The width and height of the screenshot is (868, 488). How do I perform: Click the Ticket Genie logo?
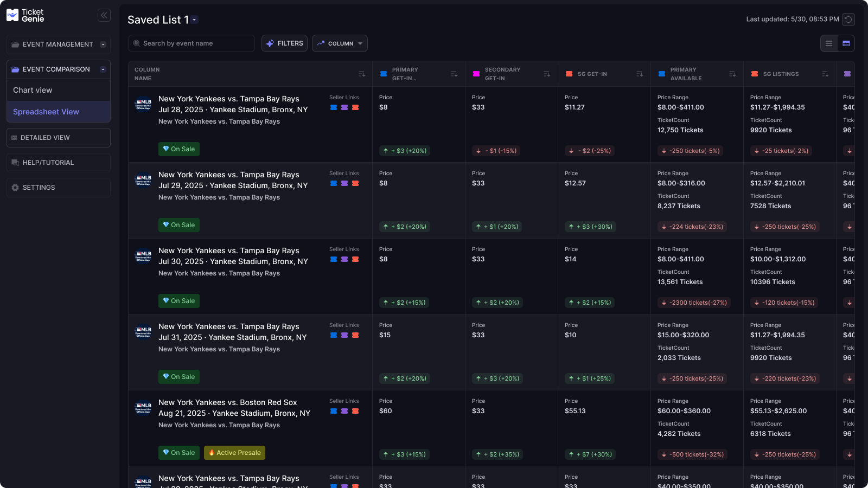click(x=25, y=15)
